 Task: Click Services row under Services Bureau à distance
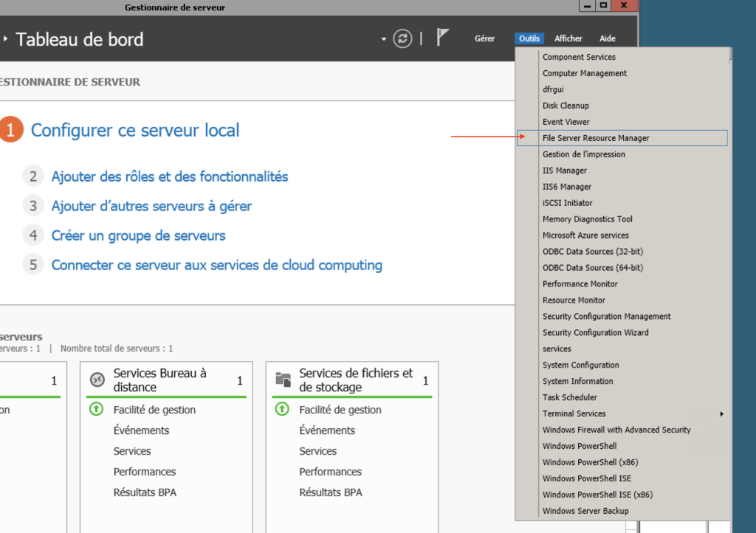point(132,451)
